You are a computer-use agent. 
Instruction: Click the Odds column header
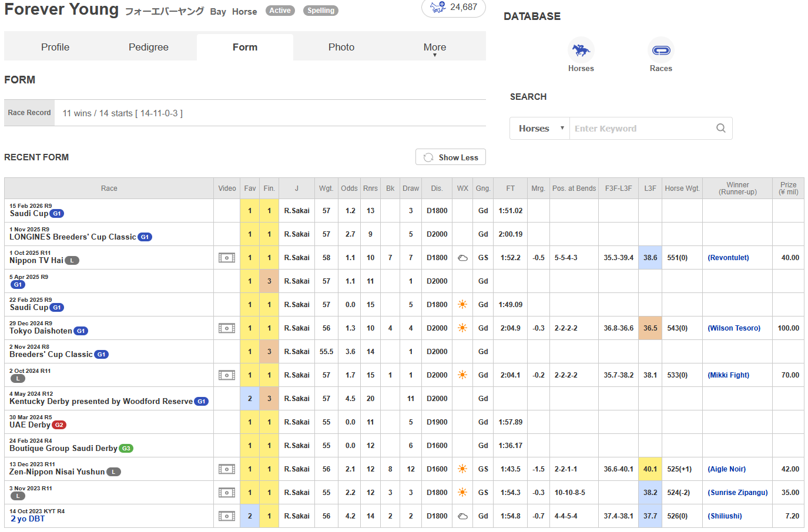click(349, 188)
